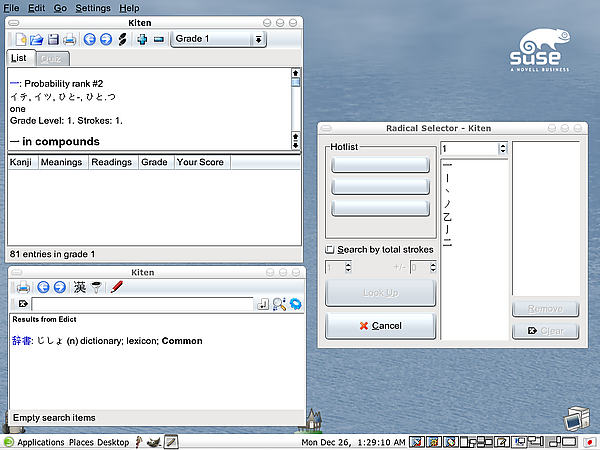Open the Edit menu
600x450 pixels.
36,8
